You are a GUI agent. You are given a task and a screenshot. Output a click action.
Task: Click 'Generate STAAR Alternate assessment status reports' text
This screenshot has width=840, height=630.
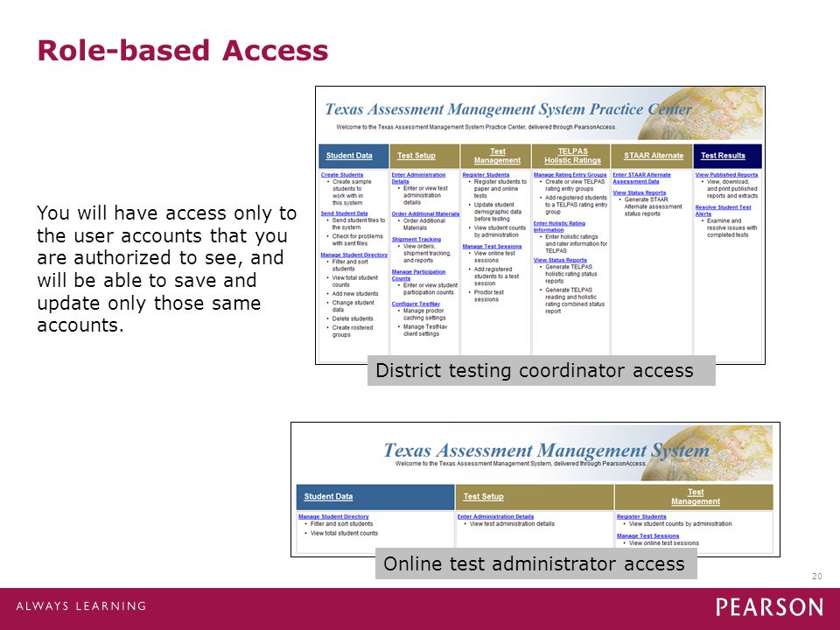pos(653,206)
